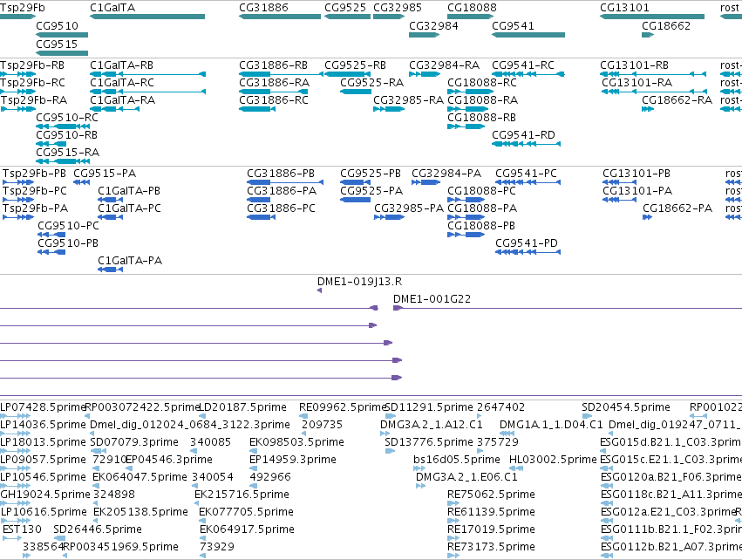The image size is (742, 560).
Task: Click the DME1-019J13.R clone label
Action: point(359,281)
